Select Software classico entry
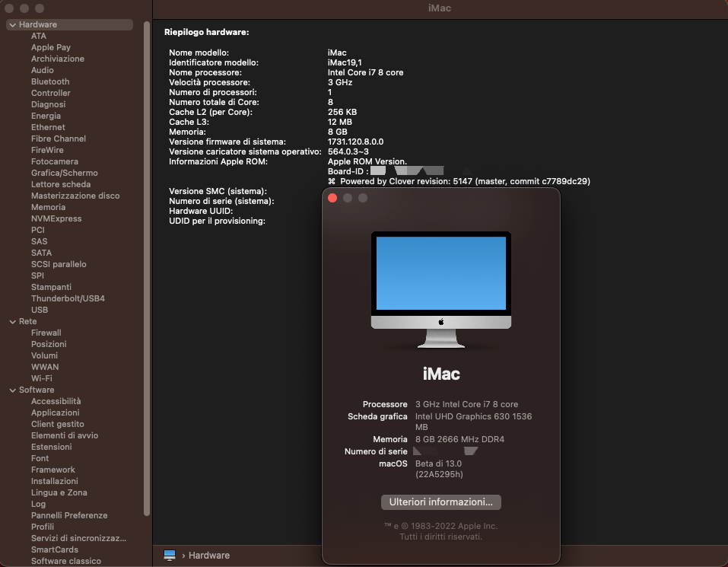 [x=66, y=562]
